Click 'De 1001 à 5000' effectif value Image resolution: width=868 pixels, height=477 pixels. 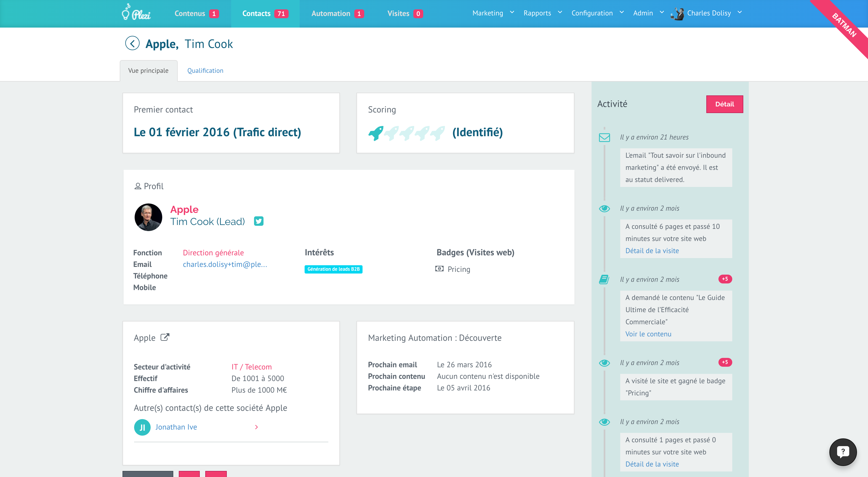pos(258,379)
